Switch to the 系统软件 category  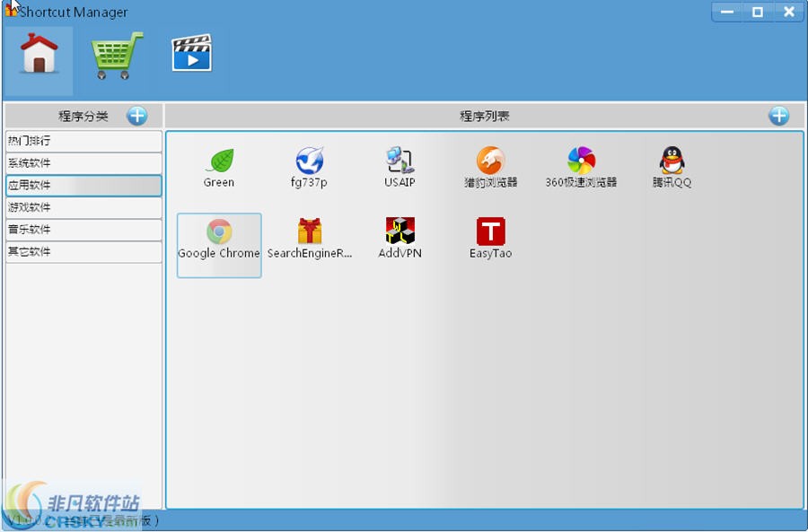83,163
